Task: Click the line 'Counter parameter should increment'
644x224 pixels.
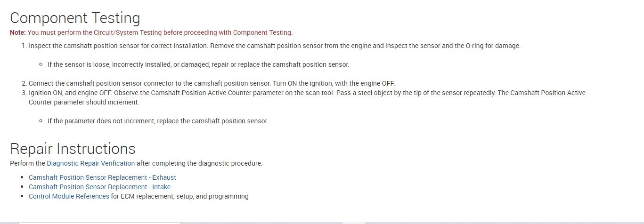Action: coord(84,102)
